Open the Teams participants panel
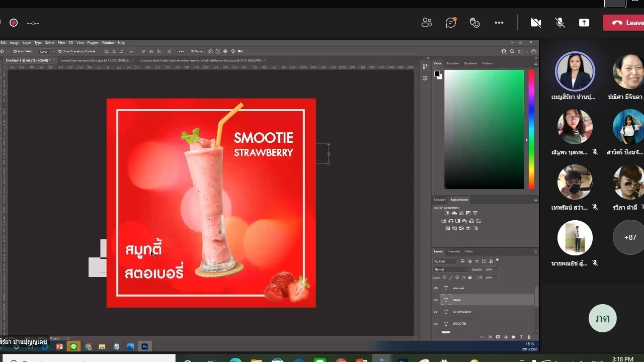644x362 pixels. 427,23
